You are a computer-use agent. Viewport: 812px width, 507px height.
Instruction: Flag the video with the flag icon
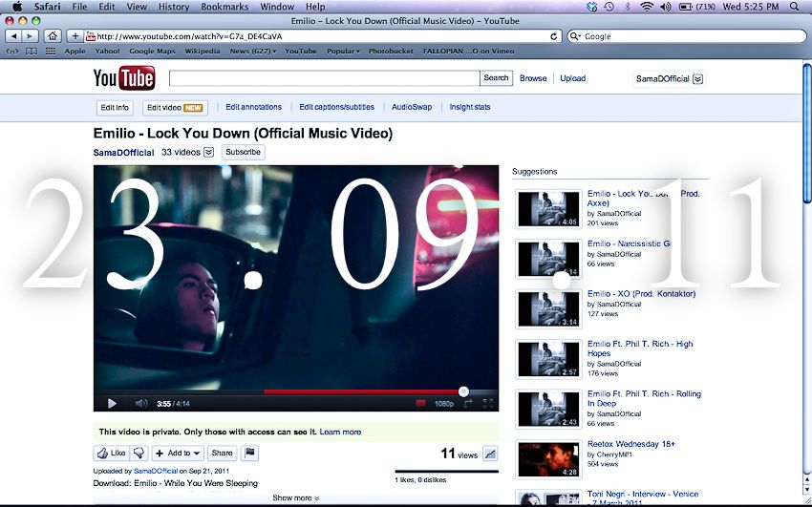tap(249, 454)
